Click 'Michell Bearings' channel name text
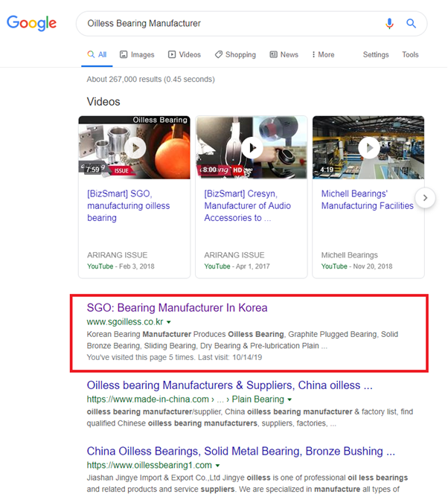Image resolution: width=448 pixels, height=494 pixels. [x=349, y=255]
